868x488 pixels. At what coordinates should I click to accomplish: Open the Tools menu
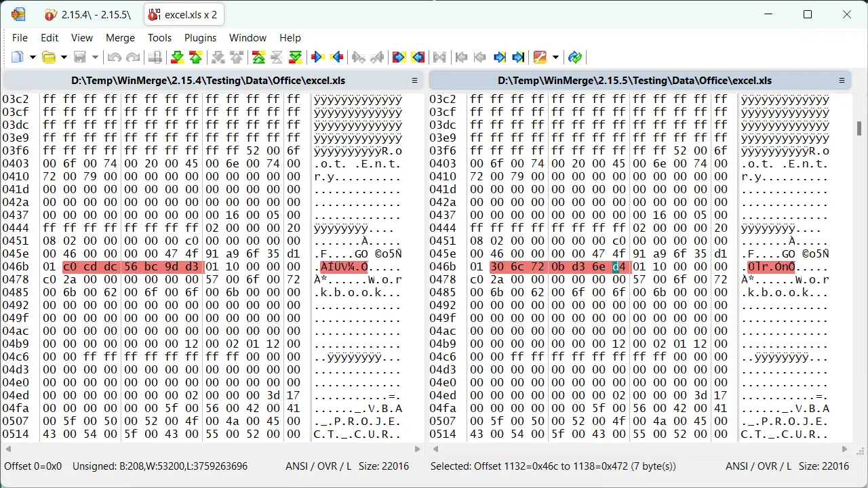point(160,38)
